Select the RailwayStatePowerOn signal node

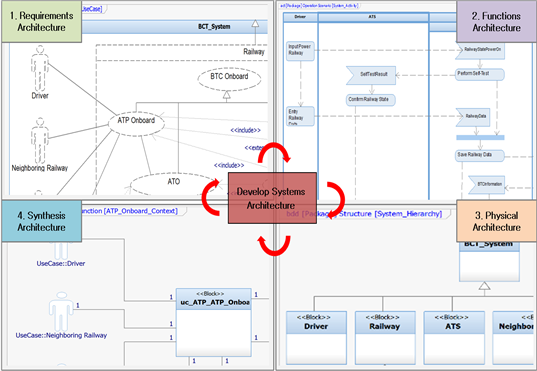click(x=480, y=50)
